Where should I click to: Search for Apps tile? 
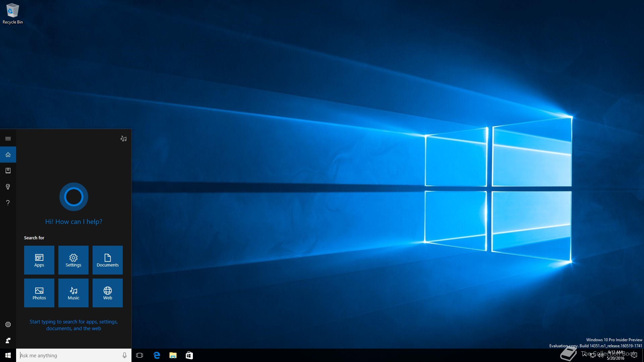click(39, 260)
